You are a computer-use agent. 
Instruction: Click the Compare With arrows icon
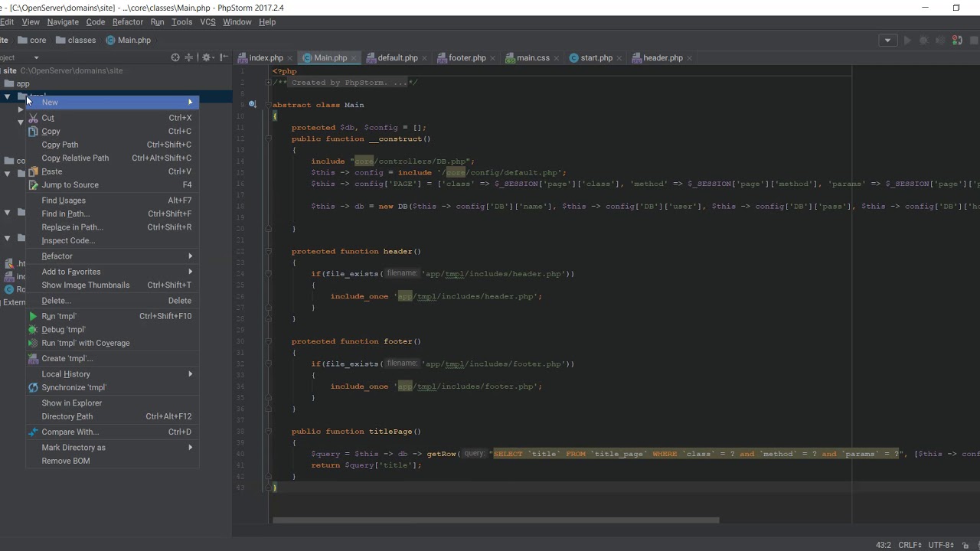34,432
